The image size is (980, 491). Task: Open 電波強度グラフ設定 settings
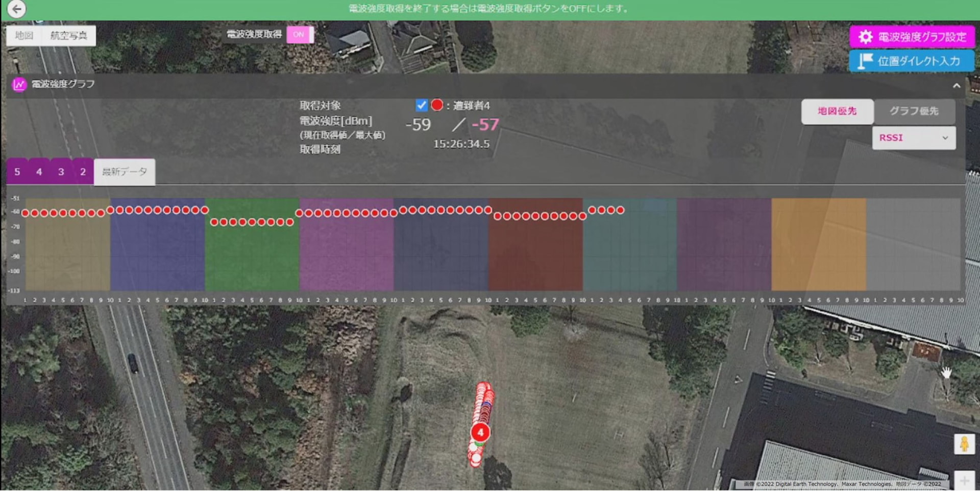click(912, 37)
